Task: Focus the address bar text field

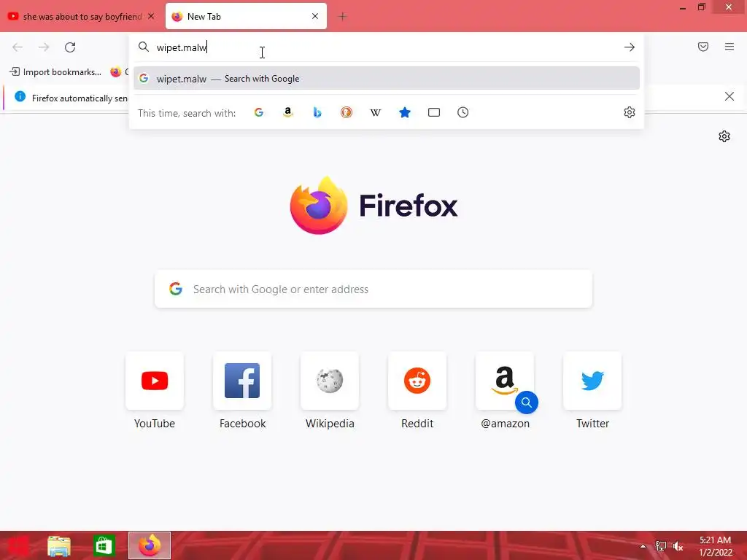Action: (386, 47)
